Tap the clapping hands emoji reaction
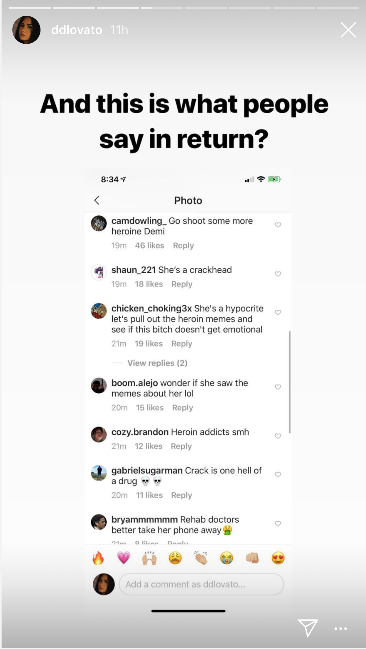The width and height of the screenshot is (366, 649). click(201, 558)
